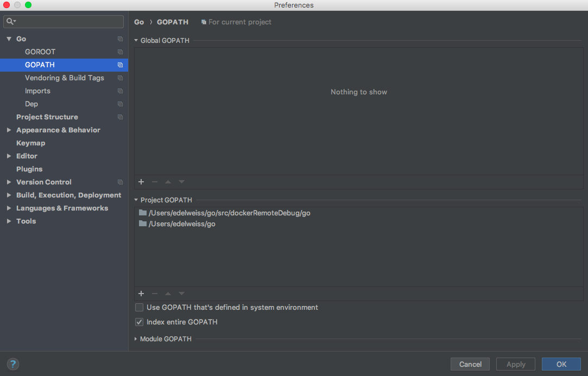Open Vendoring & Build Tags settings

(x=64, y=78)
